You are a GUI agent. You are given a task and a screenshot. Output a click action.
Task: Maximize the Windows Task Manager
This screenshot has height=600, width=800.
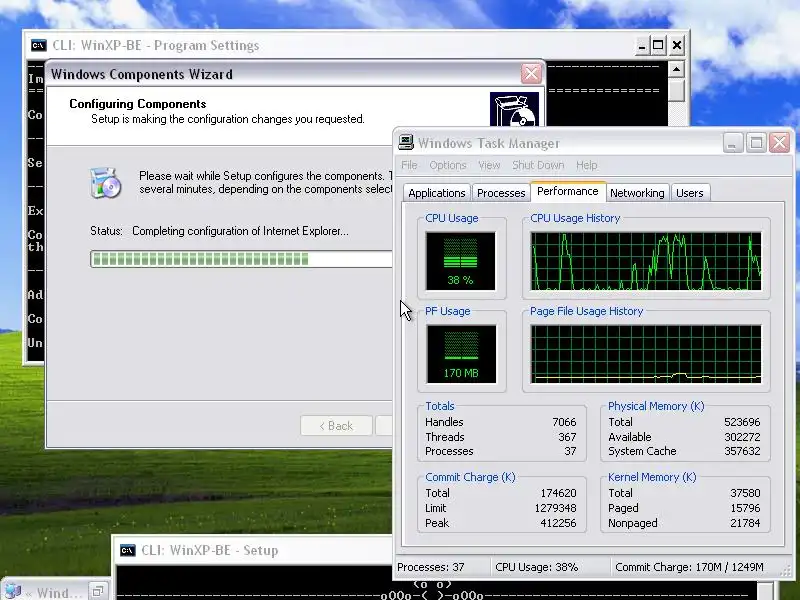click(756, 143)
